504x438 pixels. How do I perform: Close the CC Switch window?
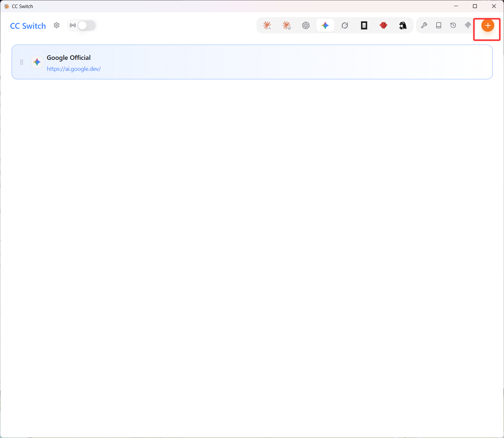(x=494, y=6)
